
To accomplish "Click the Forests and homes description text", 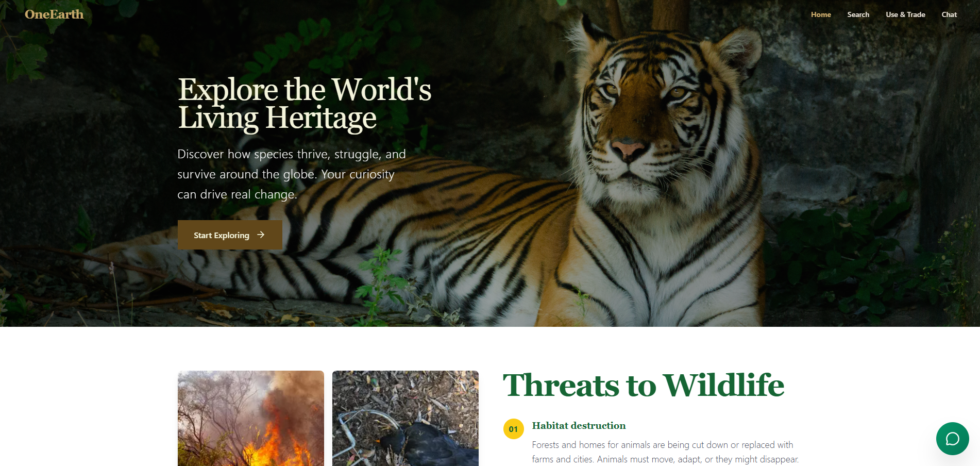I will [665, 452].
